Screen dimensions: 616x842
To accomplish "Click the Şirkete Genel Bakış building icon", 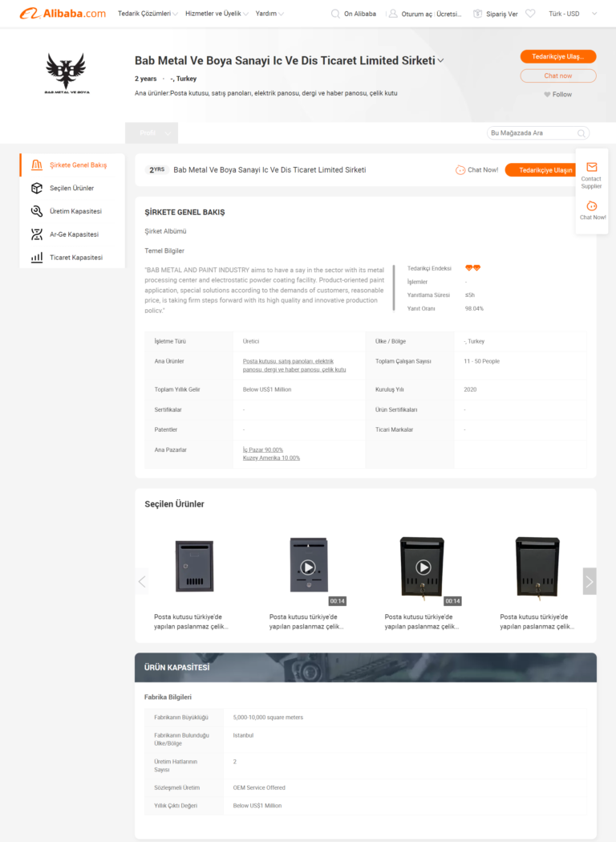I will 36,165.
